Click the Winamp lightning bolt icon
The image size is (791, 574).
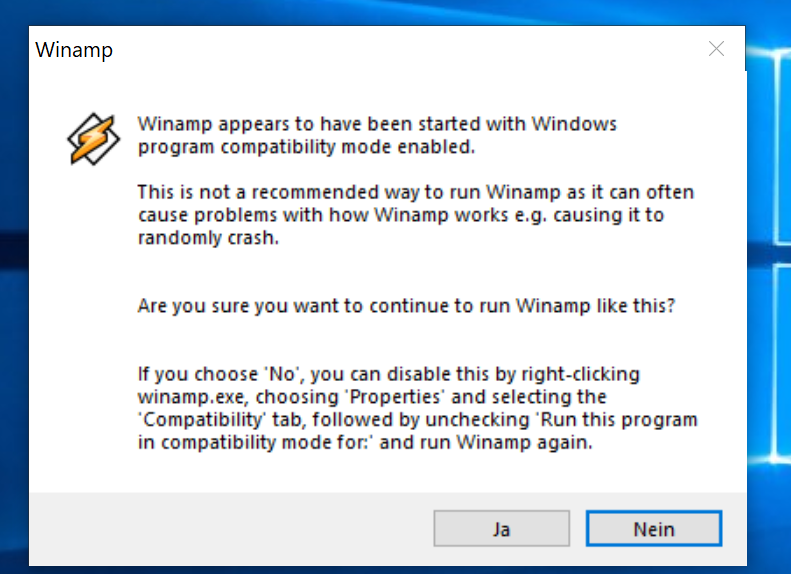coord(86,139)
